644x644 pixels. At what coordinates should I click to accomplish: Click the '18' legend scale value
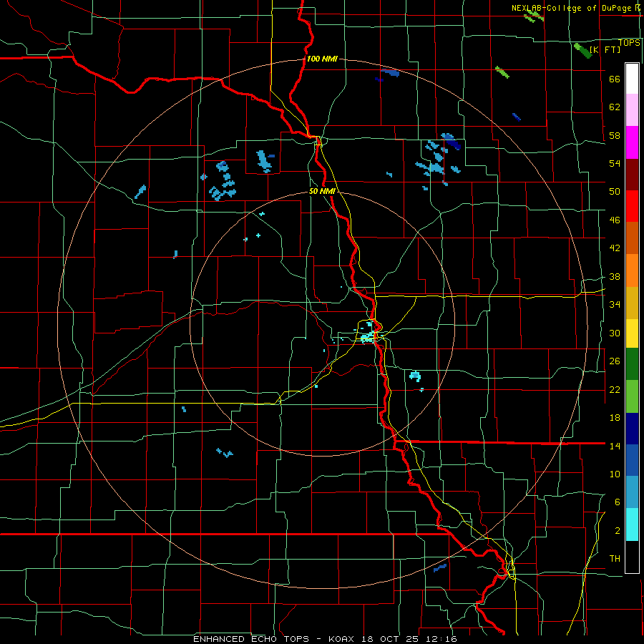[615, 418]
